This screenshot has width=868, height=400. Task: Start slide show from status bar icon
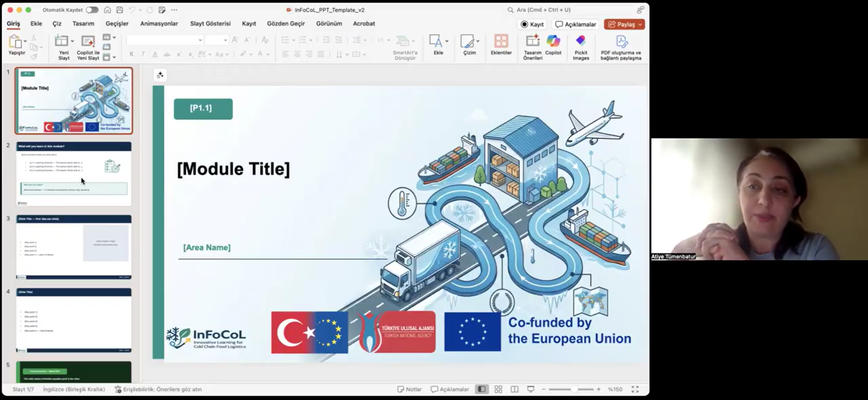[x=531, y=389]
